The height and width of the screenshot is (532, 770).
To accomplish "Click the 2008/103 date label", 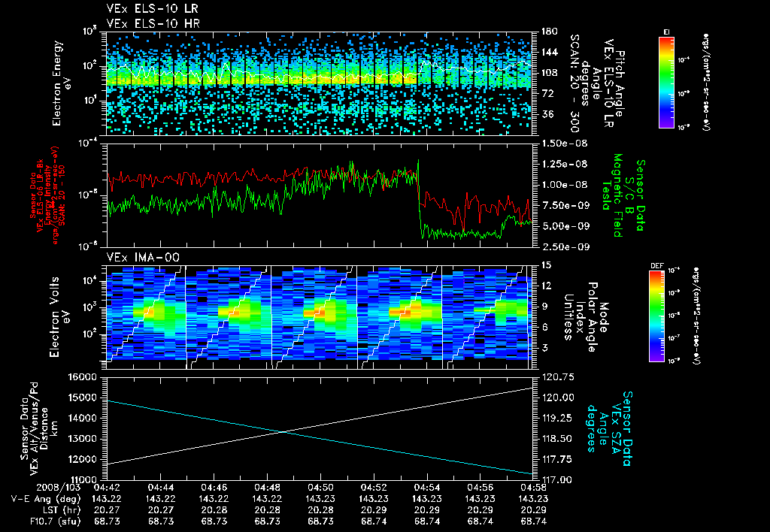I will click(59, 488).
